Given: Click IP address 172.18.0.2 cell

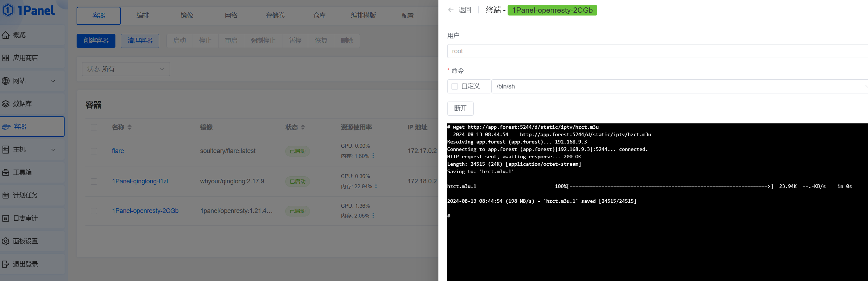Looking at the screenshot, I should pyautogui.click(x=422, y=181).
